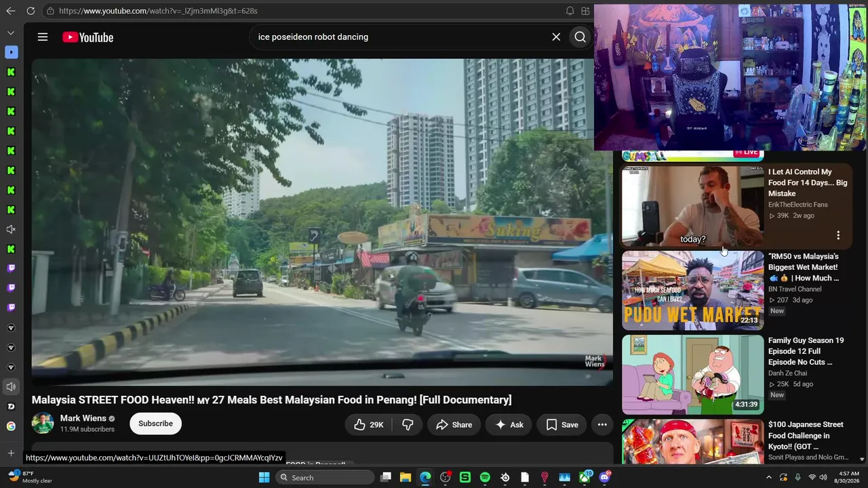Open the Windows Start menu
The width and height of the screenshot is (868, 488).
tap(264, 478)
